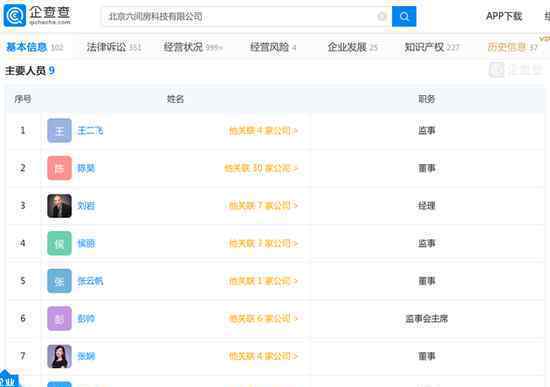This screenshot has height=387, width=550.
Task: Expand 张云帆's 1 related company
Action: point(263,281)
